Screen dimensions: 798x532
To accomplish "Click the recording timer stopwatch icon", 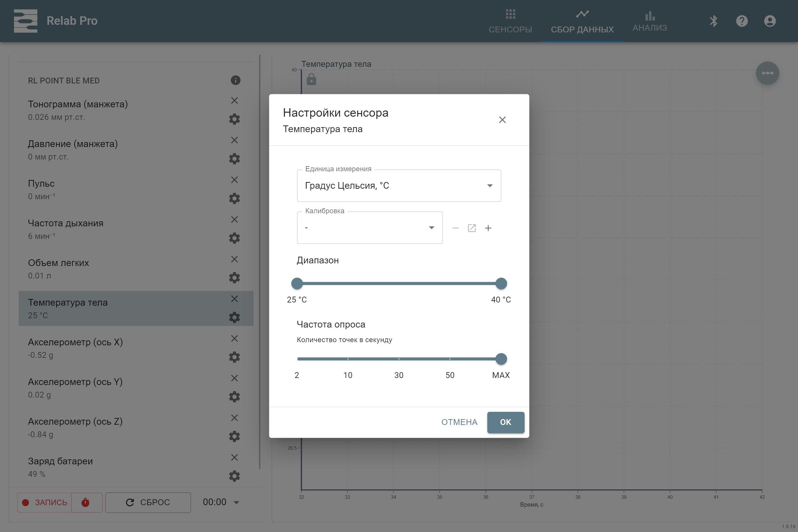I will (85, 502).
